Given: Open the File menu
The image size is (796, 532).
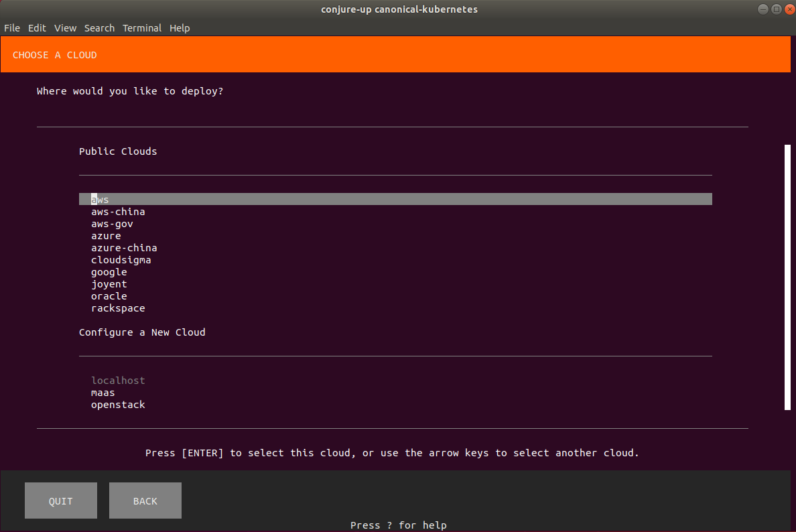Looking at the screenshot, I should [x=11, y=28].
